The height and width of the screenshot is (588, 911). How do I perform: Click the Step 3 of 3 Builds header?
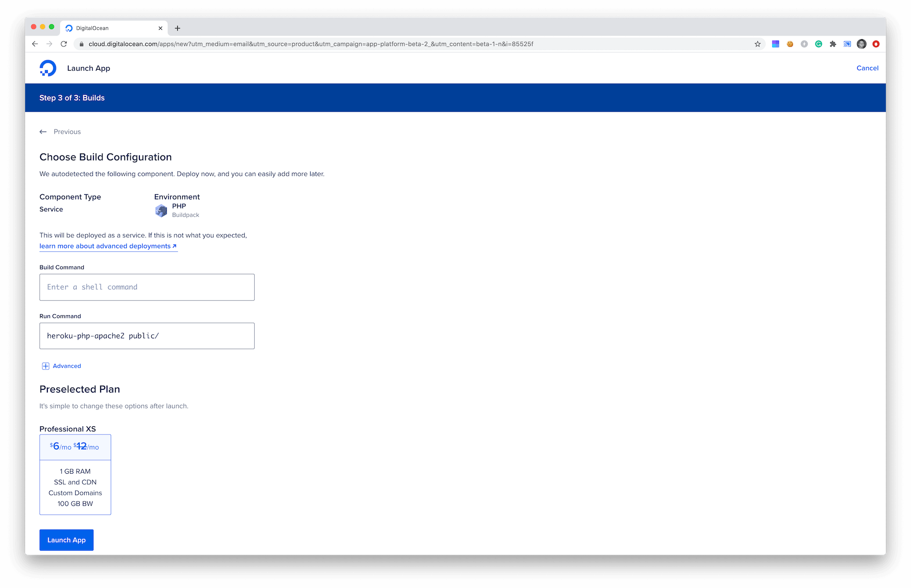pyautogui.click(x=72, y=98)
